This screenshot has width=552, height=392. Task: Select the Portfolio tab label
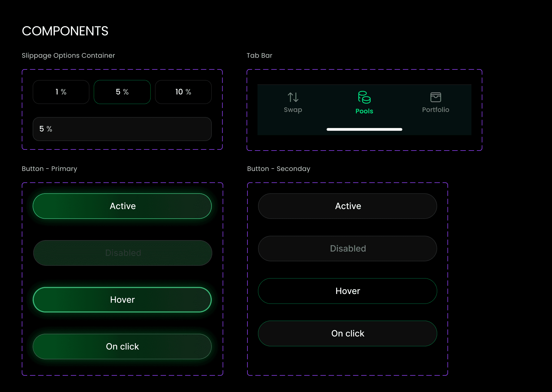(436, 110)
